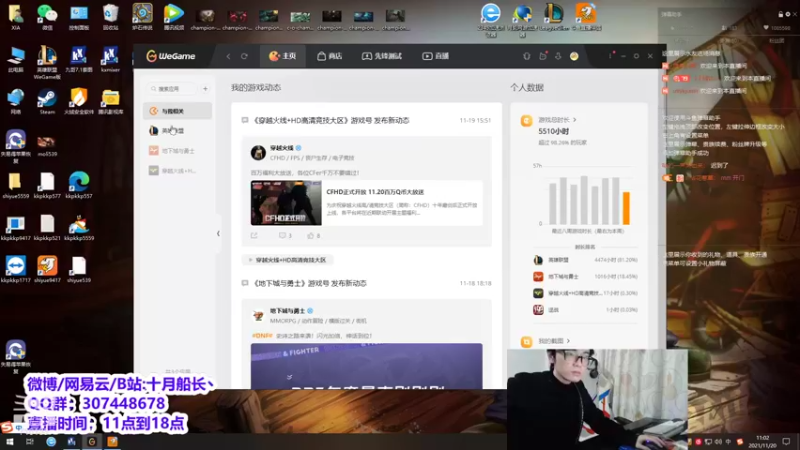This screenshot has width=800, height=450.
Task: Open the 穿越火线 game account name
Action: (x=282, y=148)
